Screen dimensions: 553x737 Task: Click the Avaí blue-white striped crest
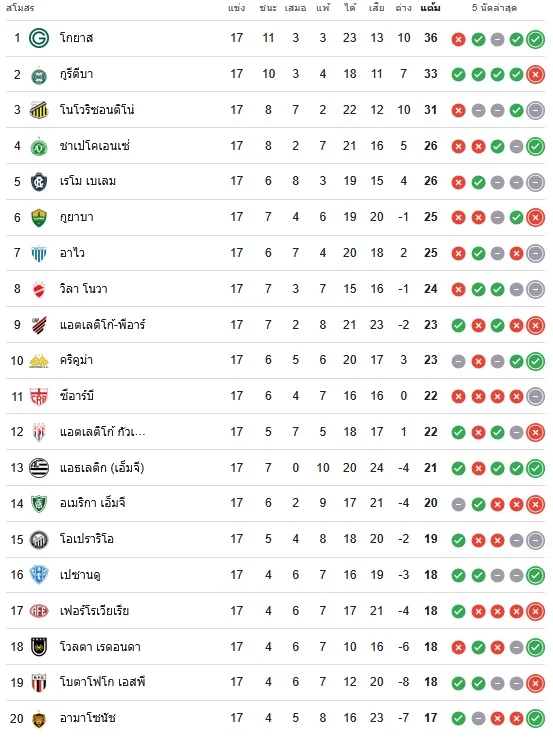(39, 254)
